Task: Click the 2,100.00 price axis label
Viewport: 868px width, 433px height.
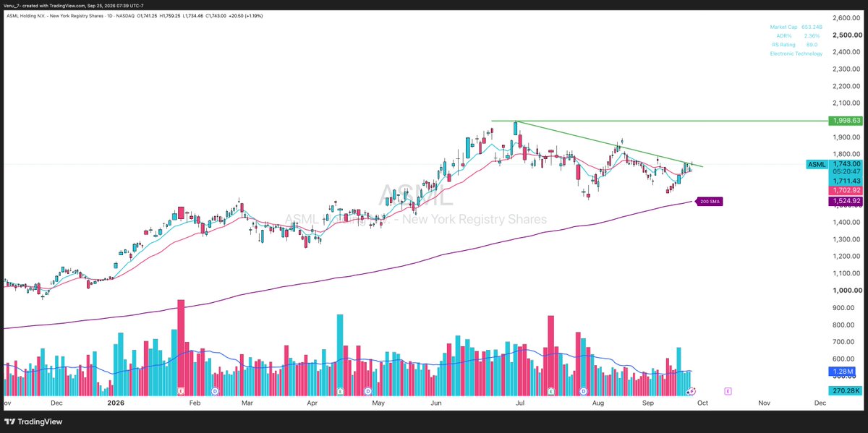Action: [x=846, y=103]
